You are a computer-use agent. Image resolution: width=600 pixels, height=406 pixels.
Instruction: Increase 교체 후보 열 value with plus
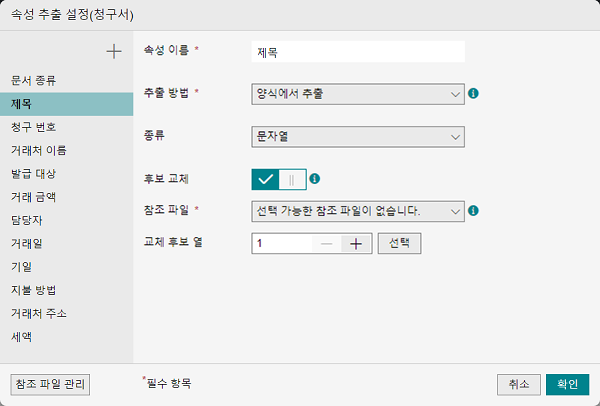pyautogui.click(x=356, y=244)
